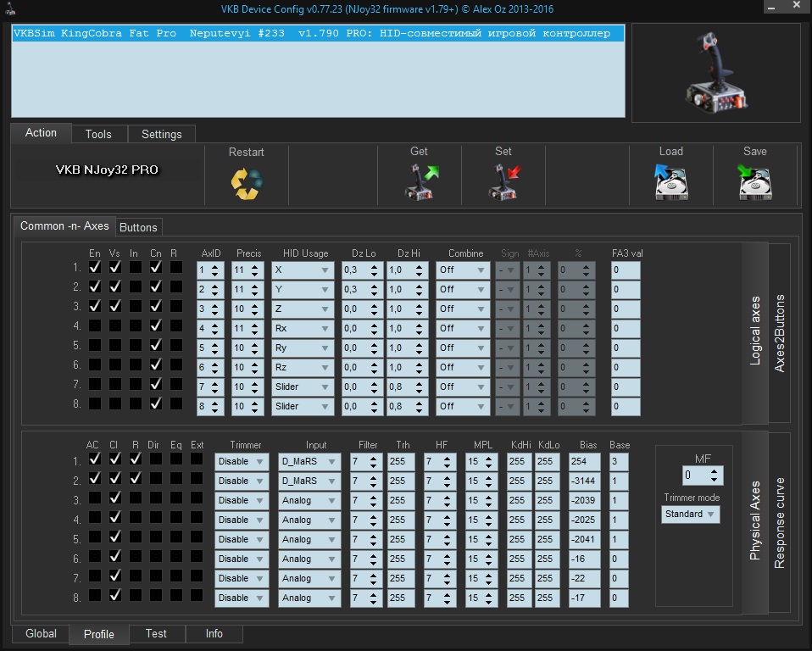Increase the MF stepper value
This screenshot has width=812, height=651.
(715, 470)
